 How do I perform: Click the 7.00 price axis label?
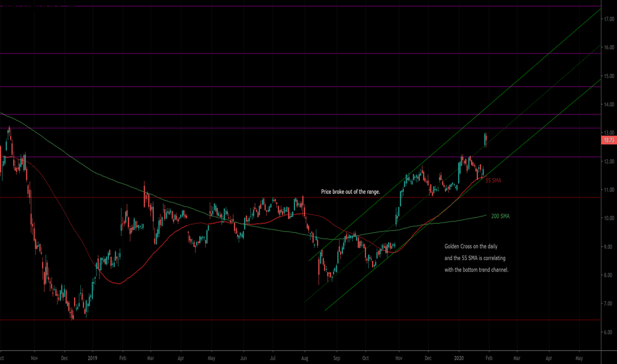click(x=609, y=303)
